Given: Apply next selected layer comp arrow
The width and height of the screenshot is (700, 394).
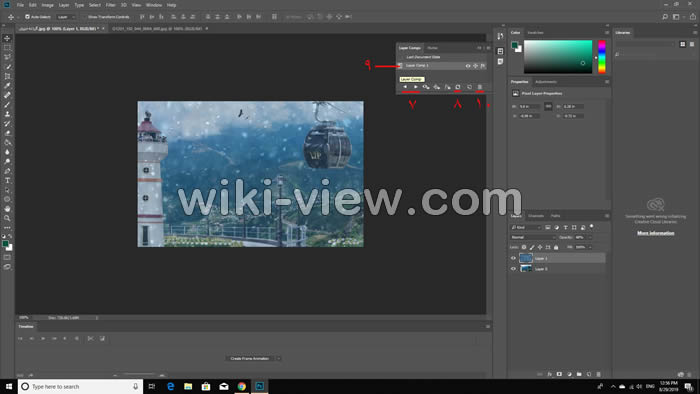Looking at the screenshot, I should (416, 87).
